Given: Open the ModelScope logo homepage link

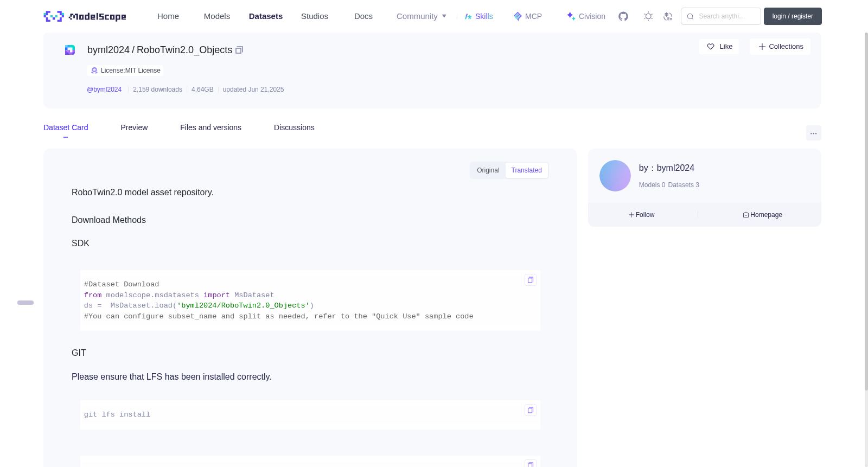Looking at the screenshot, I should tap(85, 16).
